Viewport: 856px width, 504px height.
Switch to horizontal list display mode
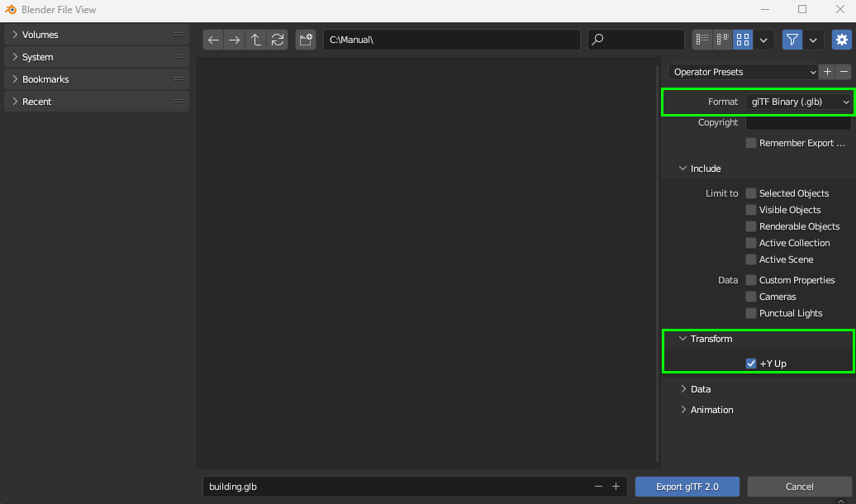(720, 39)
